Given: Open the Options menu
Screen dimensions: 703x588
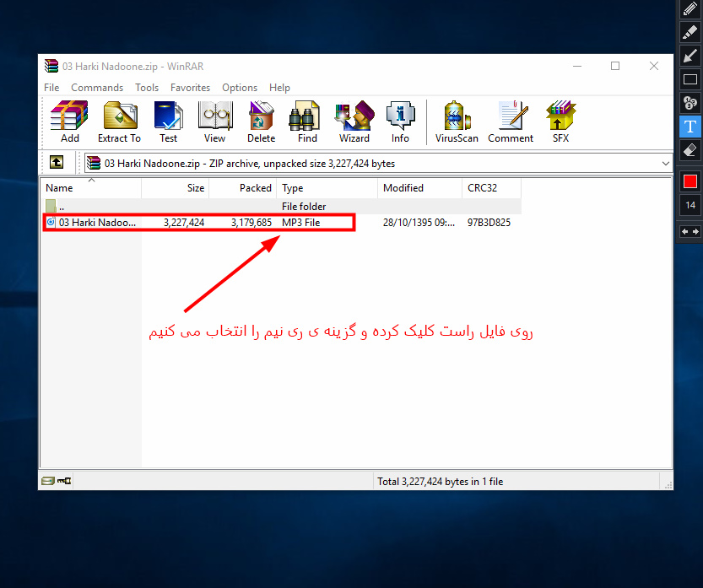Looking at the screenshot, I should (240, 88).
